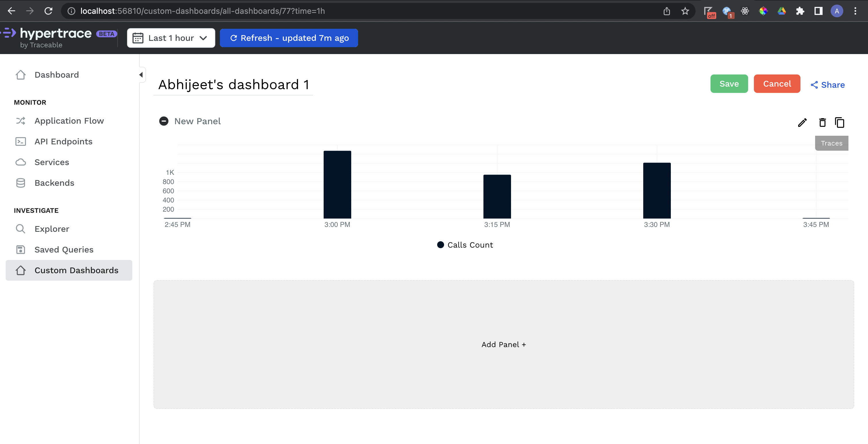The height and width of the screenshot is (444, 868).
Task: Click Refresh updated 7m ago button
Action: click(289, 38)
